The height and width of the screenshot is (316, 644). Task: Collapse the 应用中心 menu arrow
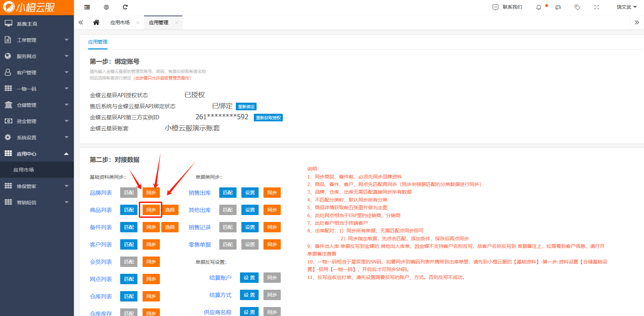click(x=66, y=154)
